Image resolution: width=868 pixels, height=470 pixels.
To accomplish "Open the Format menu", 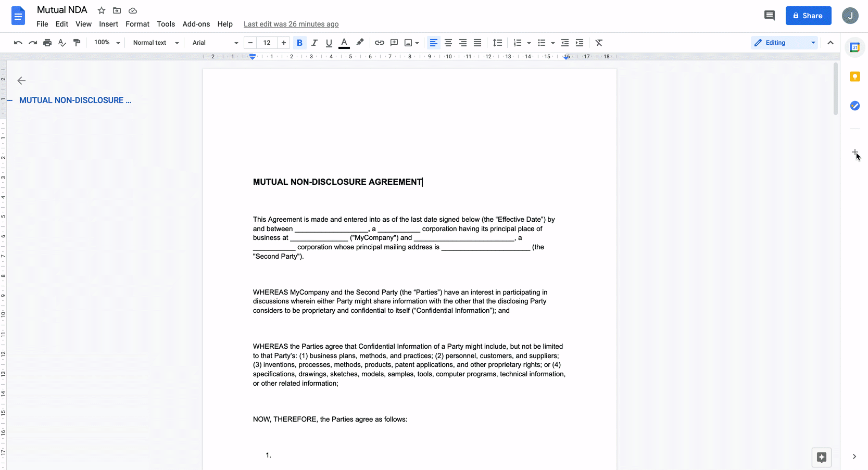I will [137, 24].
